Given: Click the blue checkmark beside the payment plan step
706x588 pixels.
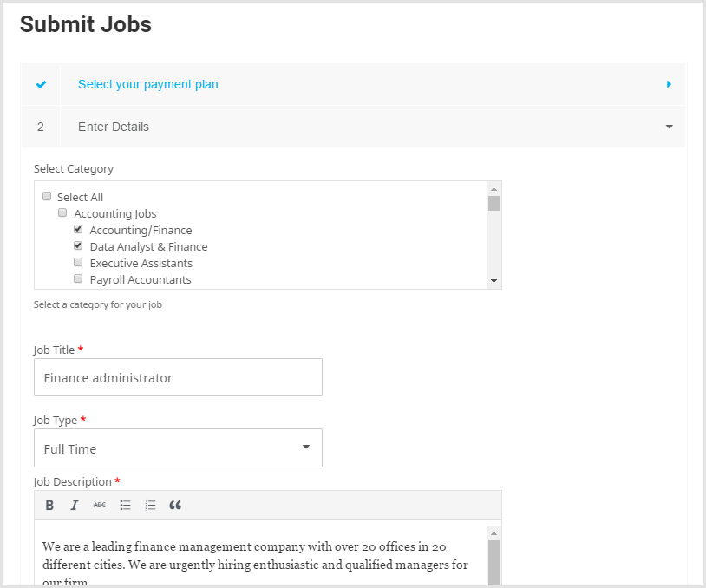Looking at the screenshot, I should click(41, 84).
